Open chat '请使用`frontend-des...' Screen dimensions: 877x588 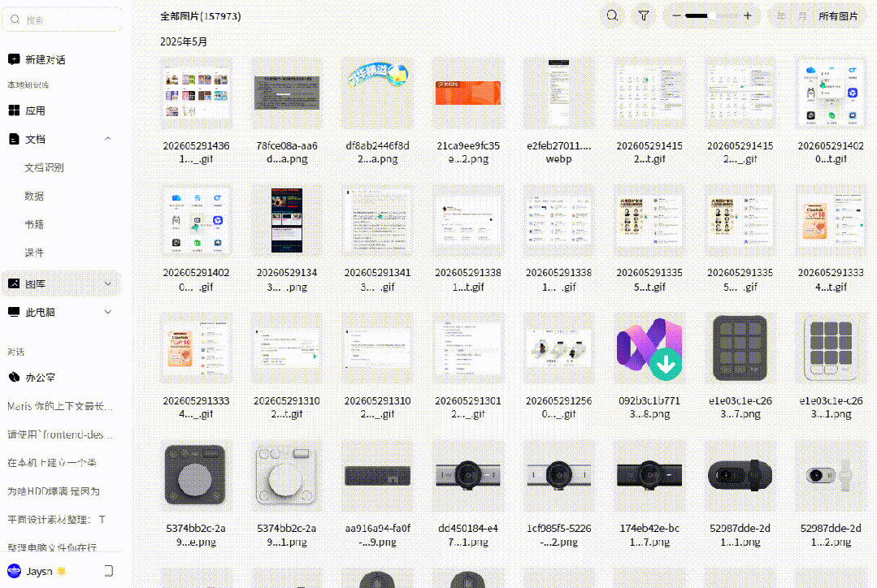[60, 435]
